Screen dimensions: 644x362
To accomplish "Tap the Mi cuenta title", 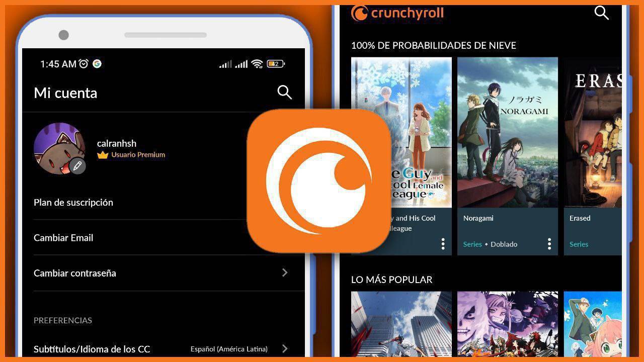I will pyautogui.click(x=65, y=93).
